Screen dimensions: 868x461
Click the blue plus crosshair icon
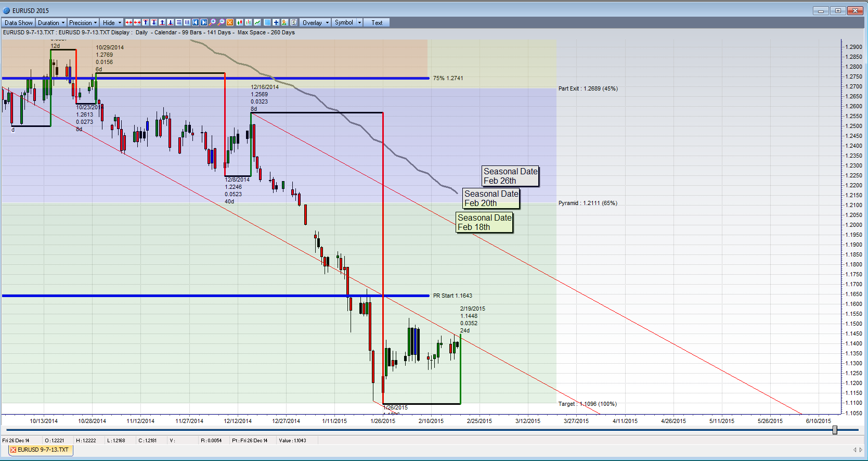pyautogui.click(x=276, y=22)
